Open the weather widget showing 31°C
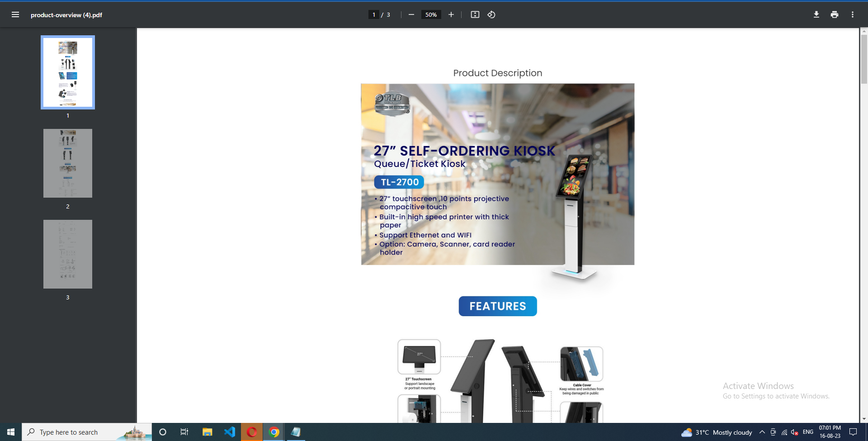The image size is (868, 441). pos(717,432)
